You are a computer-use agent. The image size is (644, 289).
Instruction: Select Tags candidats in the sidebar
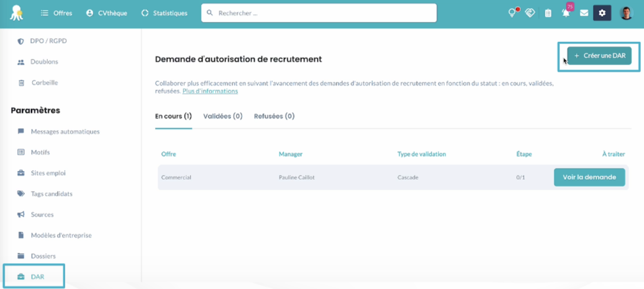[x=51, y=194]
